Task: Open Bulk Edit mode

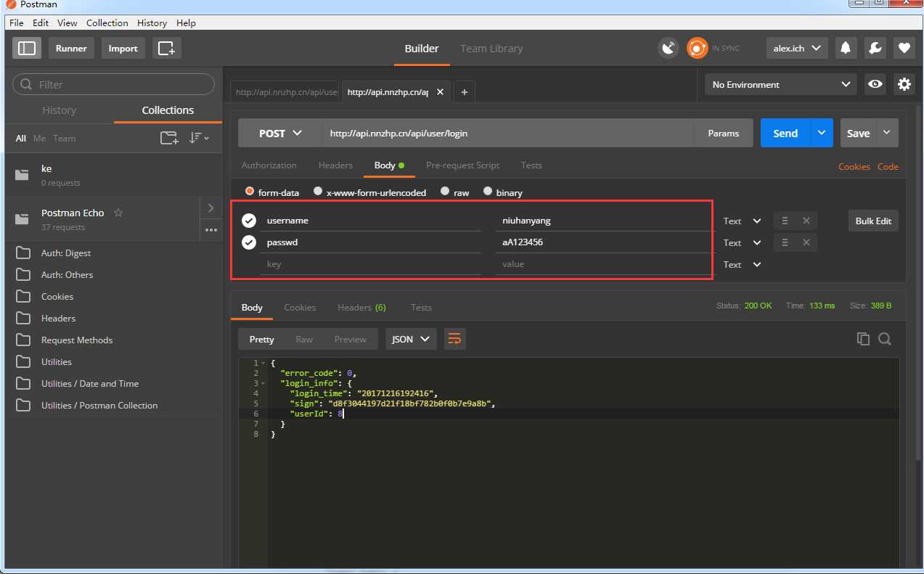Action: 873,221
